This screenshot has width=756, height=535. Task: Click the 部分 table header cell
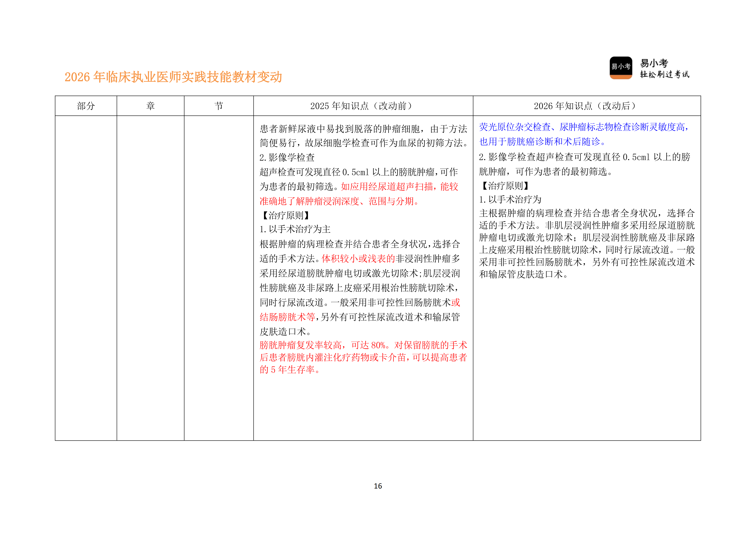click(86, 106)
